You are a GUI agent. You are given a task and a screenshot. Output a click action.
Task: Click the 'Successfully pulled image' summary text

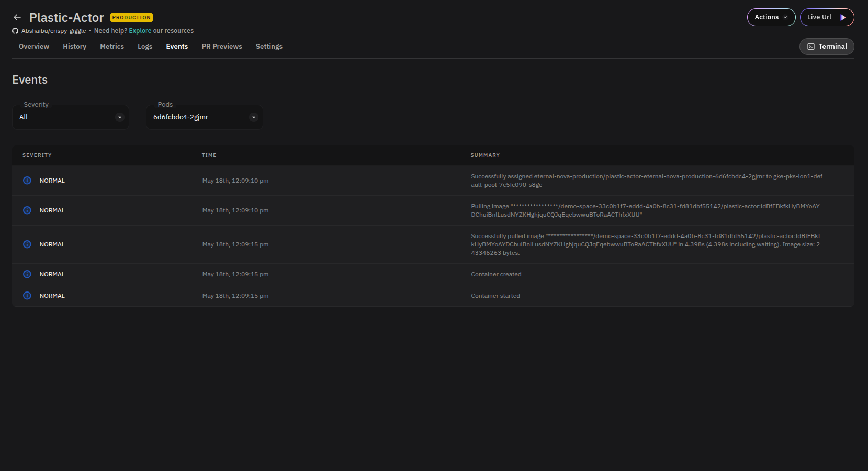(646, 244)
